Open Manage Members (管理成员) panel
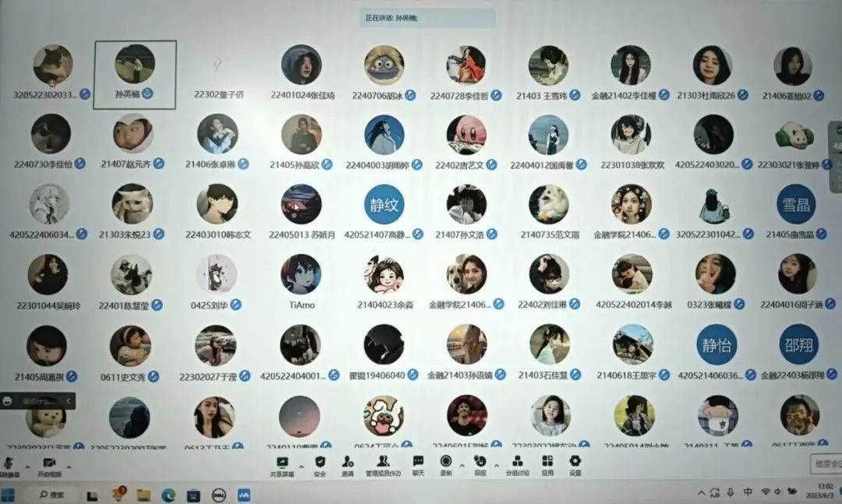 tap(383, 463)
